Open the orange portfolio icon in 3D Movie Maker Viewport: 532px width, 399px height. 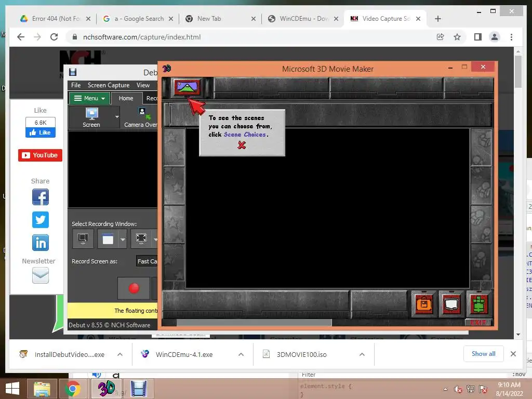click(x=424, y=303)
